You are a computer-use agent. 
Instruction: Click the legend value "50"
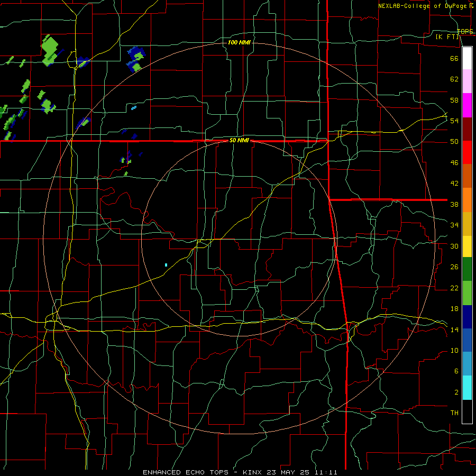pyautogui.click(x=454, y=142)
